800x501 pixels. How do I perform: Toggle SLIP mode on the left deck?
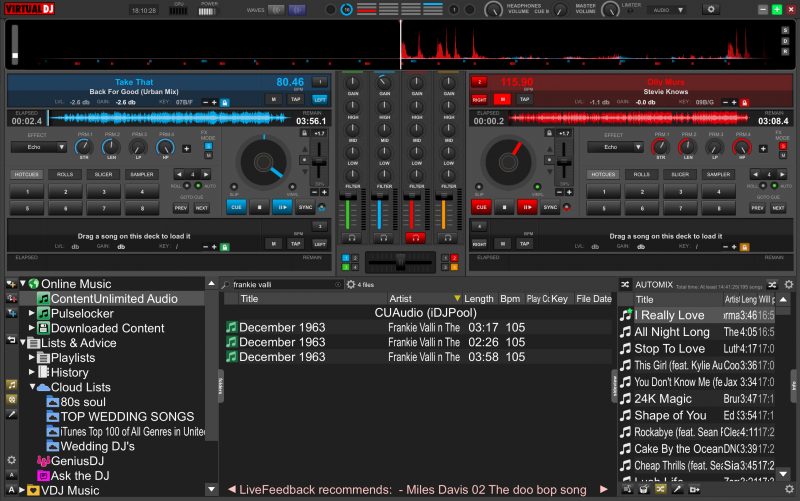234,187
